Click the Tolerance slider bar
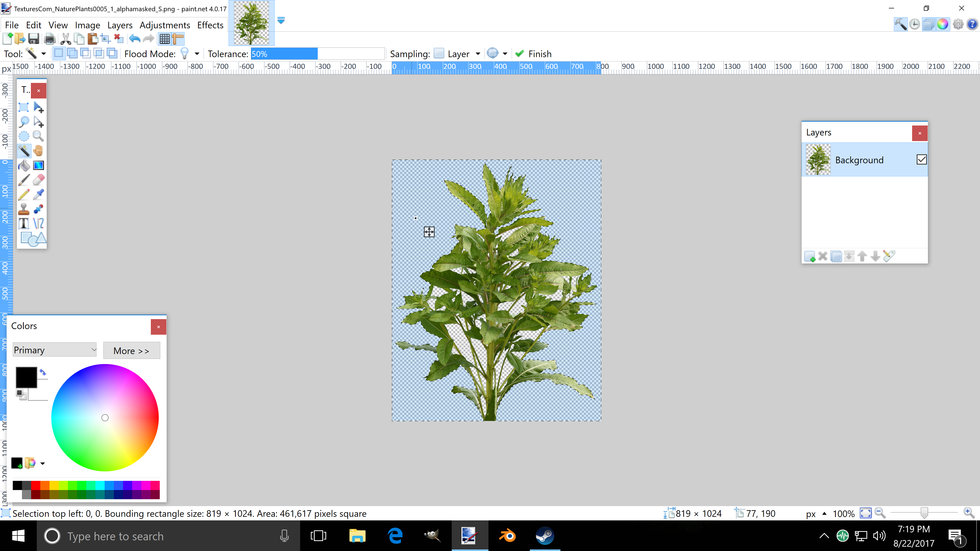The image size is (980, 551). (318, 54)
